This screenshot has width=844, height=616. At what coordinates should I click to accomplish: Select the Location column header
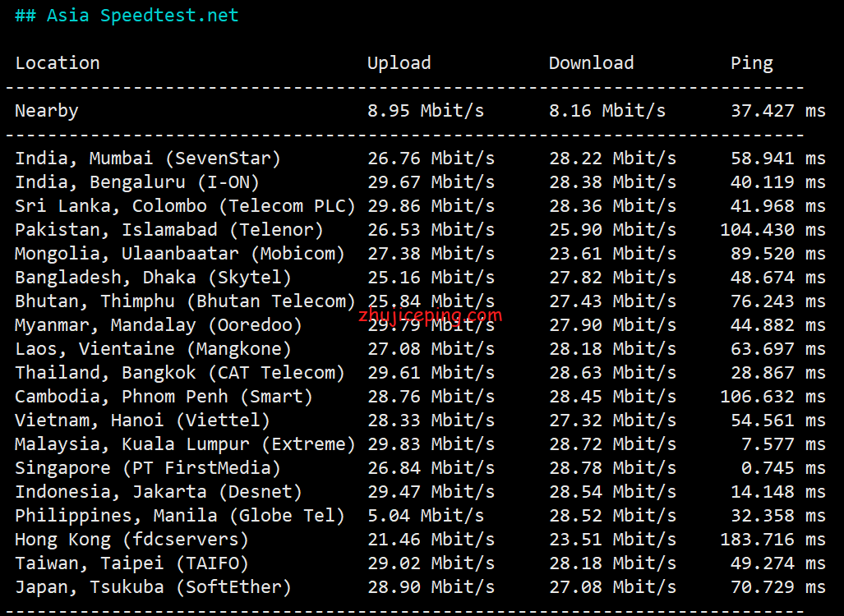58,63
